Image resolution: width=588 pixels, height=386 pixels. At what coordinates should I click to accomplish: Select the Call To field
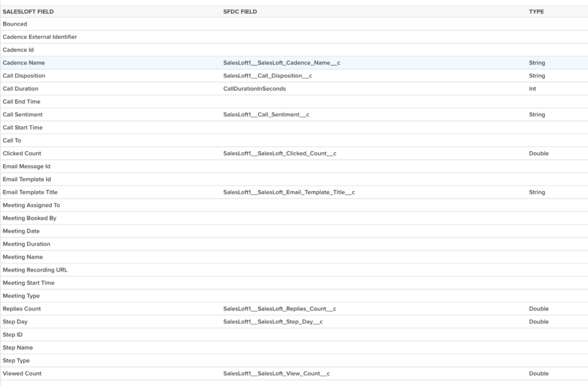click(x=12, y=141)
